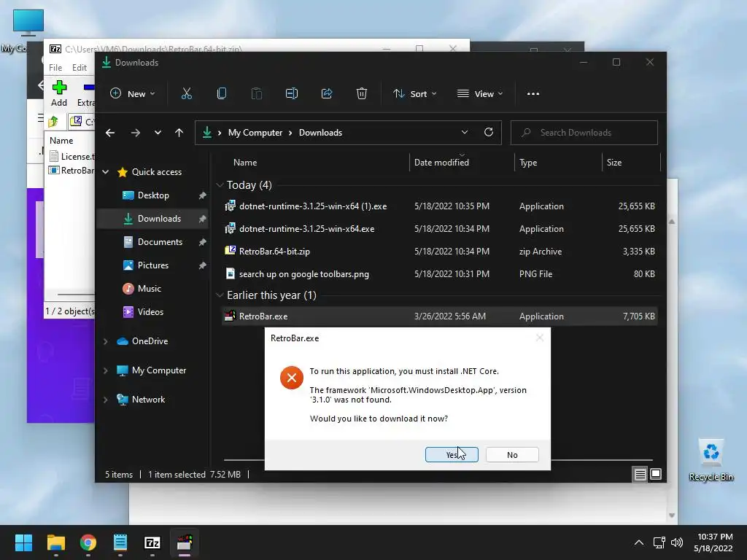The image size is (747, 560).
Task: Switch to large thumbnails view icon
Action: (656, 474)
